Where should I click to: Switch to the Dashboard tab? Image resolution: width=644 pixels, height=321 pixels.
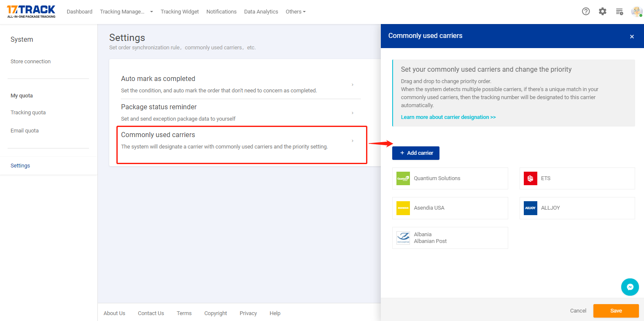[79, 11]
